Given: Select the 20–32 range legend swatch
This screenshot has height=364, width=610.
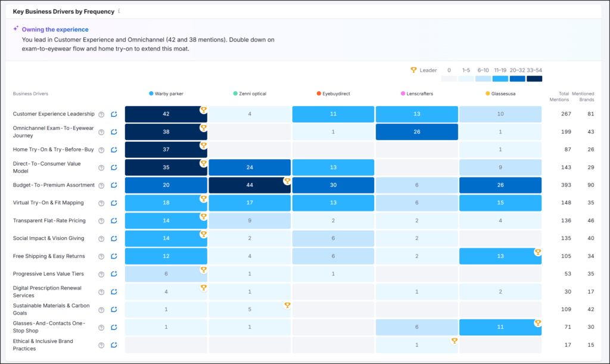Looking at the screenshot, I should (518, 79).
